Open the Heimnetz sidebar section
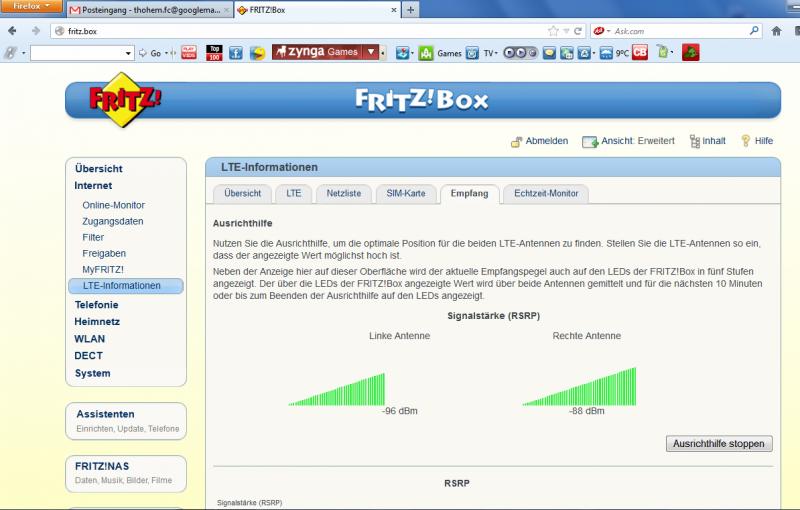800x510 pixels. coord(97,322)
